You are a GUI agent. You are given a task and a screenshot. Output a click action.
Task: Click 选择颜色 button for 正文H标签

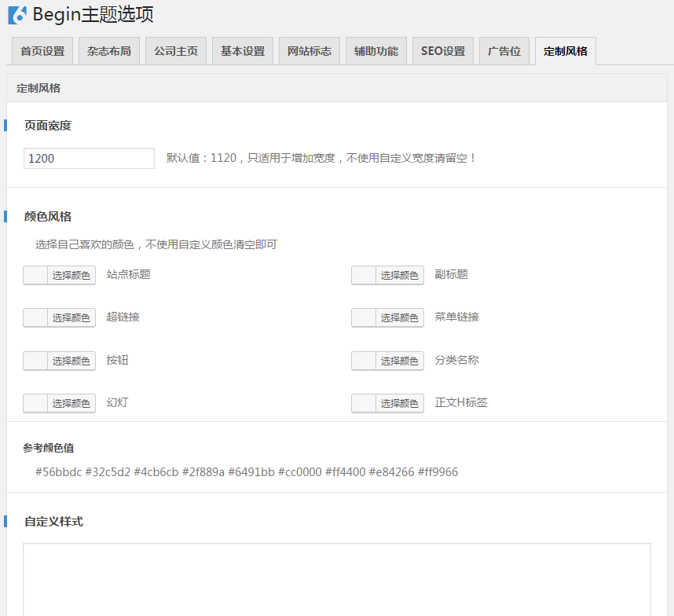[x=400, y=403]
